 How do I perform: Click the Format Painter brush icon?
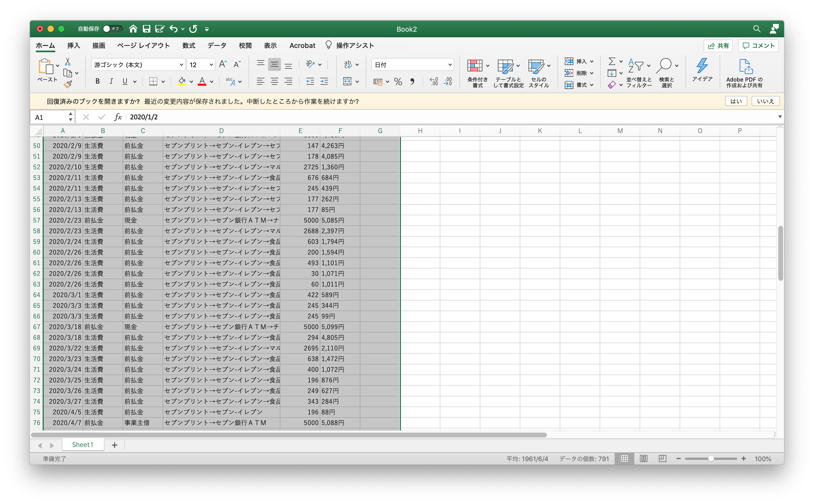[68, 84]
